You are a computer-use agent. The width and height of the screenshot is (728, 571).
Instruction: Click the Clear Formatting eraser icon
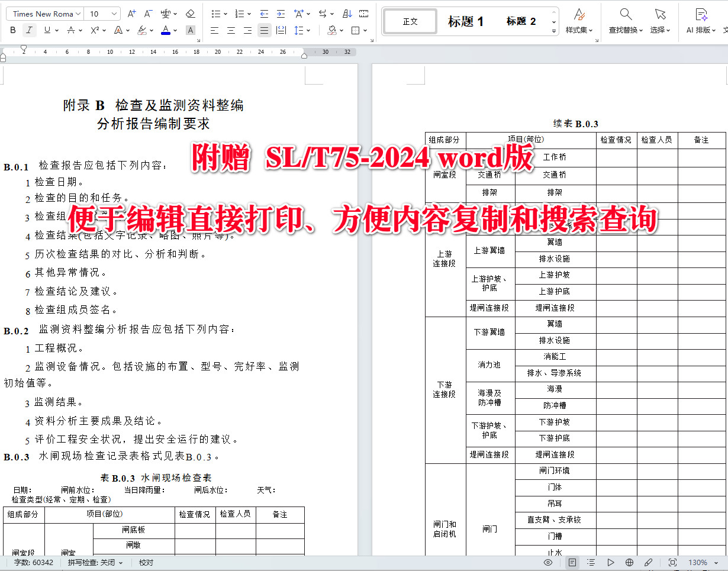click(191, 13)
